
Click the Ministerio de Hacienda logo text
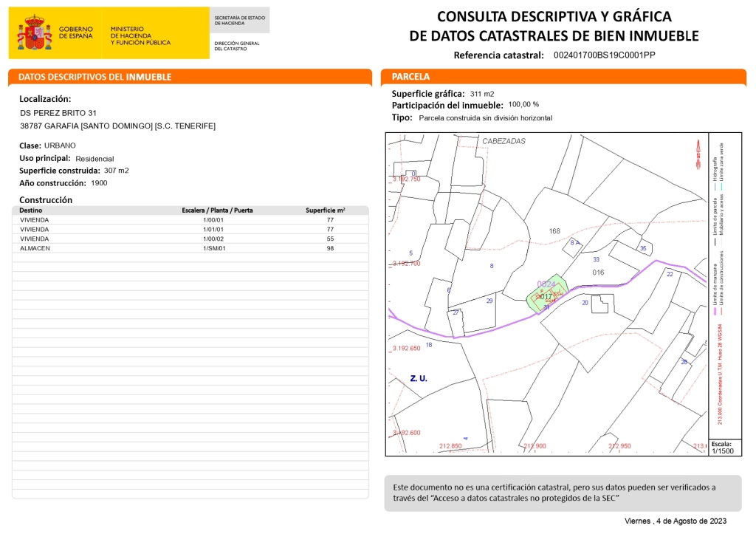click(x=140, y=35)
